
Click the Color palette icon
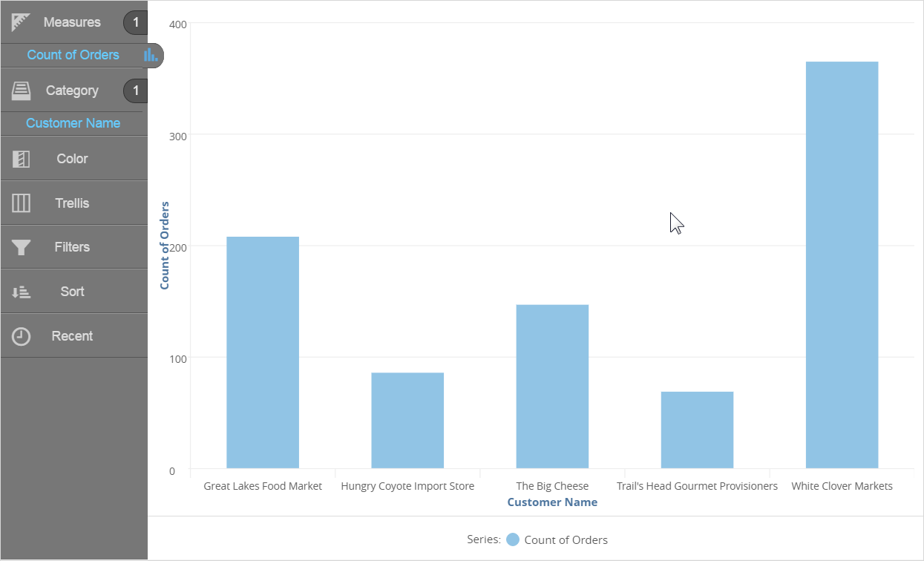[21, 159]
